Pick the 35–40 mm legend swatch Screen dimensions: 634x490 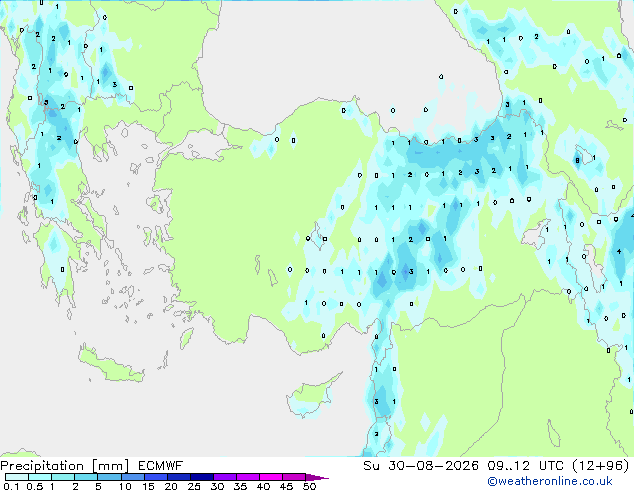[x=247, y=477]
